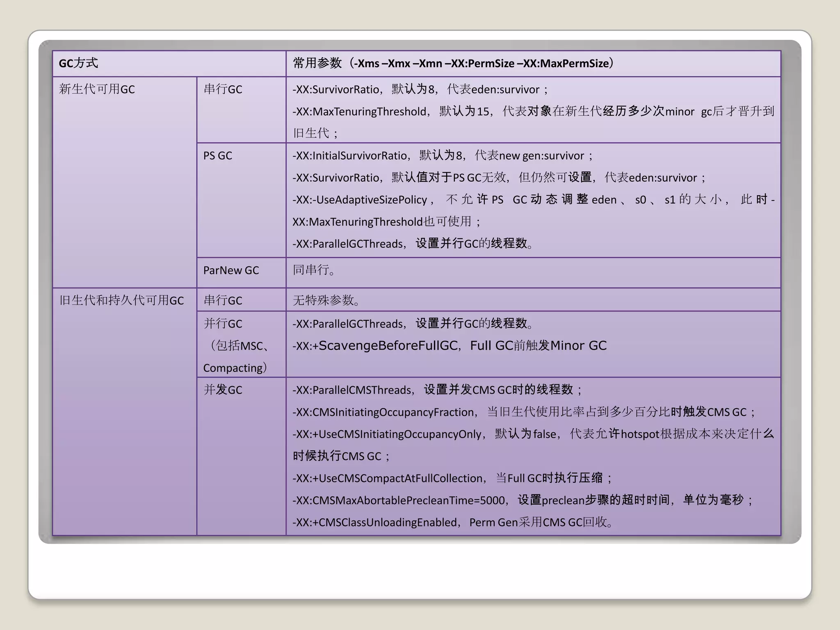Click the '-XX:CMSMaxAbortablePrecleanTime=5000' line
840x630 pixels.
(x=523, y=500)
